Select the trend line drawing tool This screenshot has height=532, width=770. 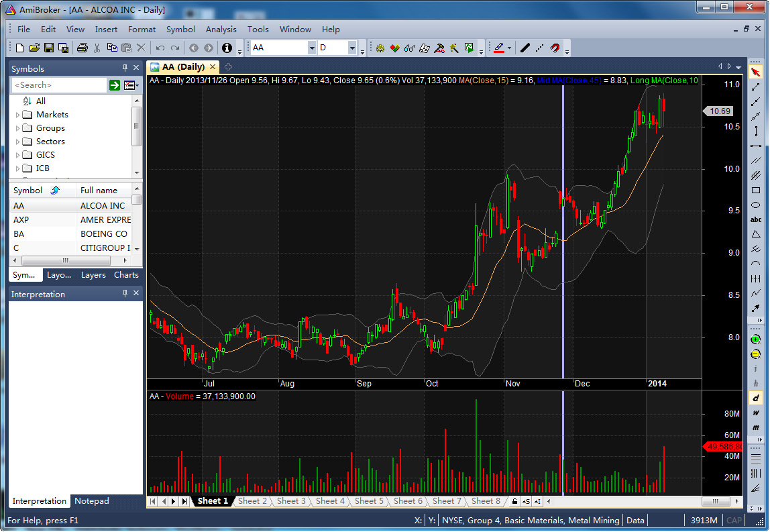click(x=756, y=87)
